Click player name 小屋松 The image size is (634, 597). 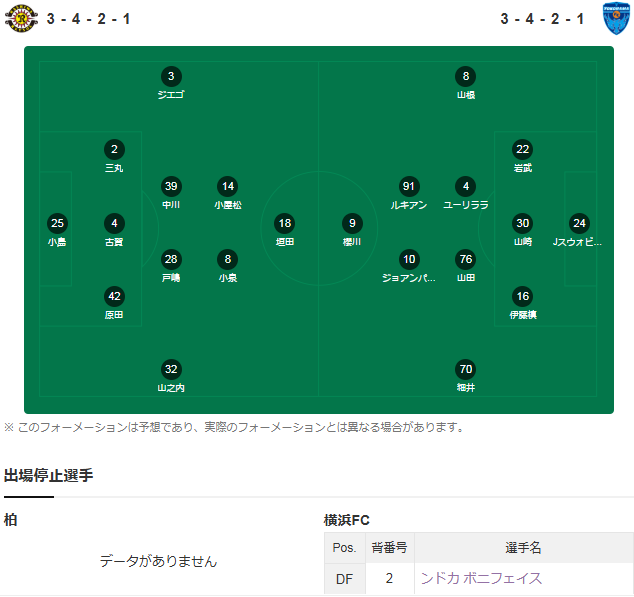[x=228, y=205]
